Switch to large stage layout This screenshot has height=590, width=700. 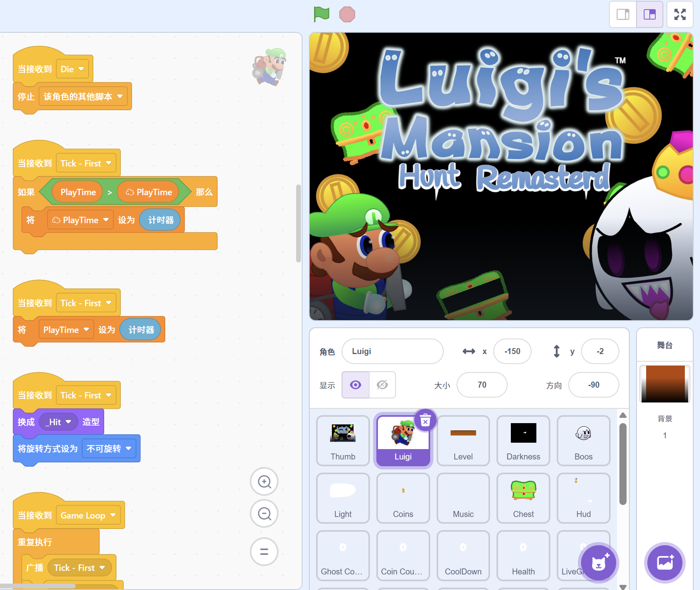650,14
